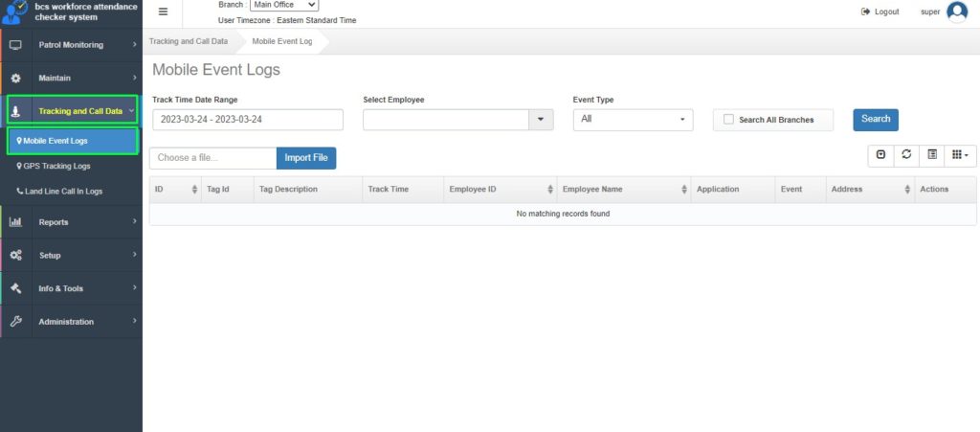This screenshot has height=432, width=980.
Task: Open the Event Type dropdown
Action: point(633,120)
